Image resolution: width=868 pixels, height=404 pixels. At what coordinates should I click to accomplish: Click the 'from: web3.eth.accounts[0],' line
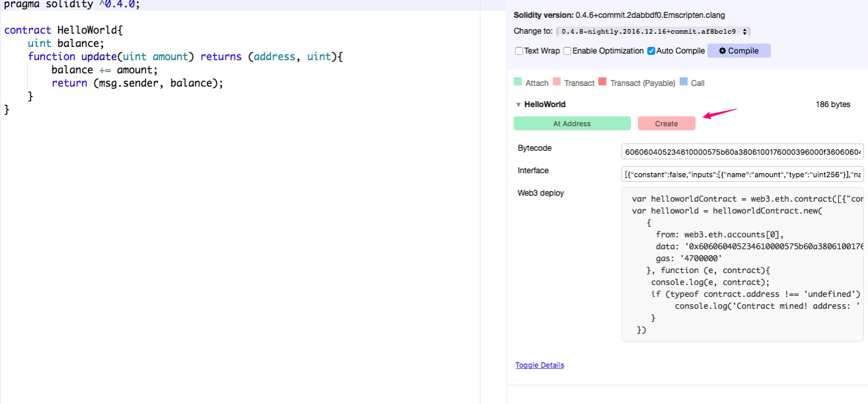[719, 235]
